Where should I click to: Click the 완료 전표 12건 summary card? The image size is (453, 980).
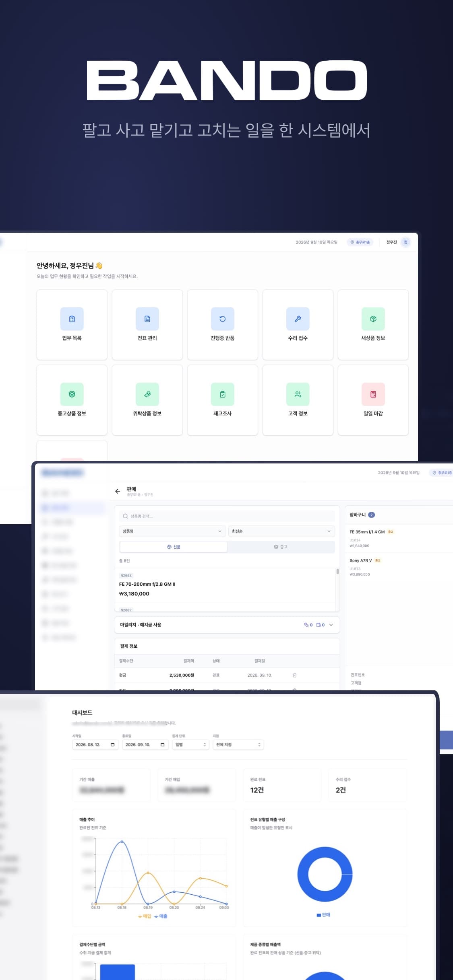tap(282, 785)
